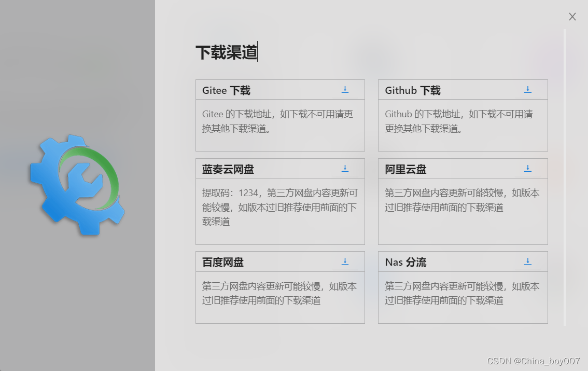Click the download icon for Gitee 下载
This screenshot has height=371, width=588.
click(345, 90)
